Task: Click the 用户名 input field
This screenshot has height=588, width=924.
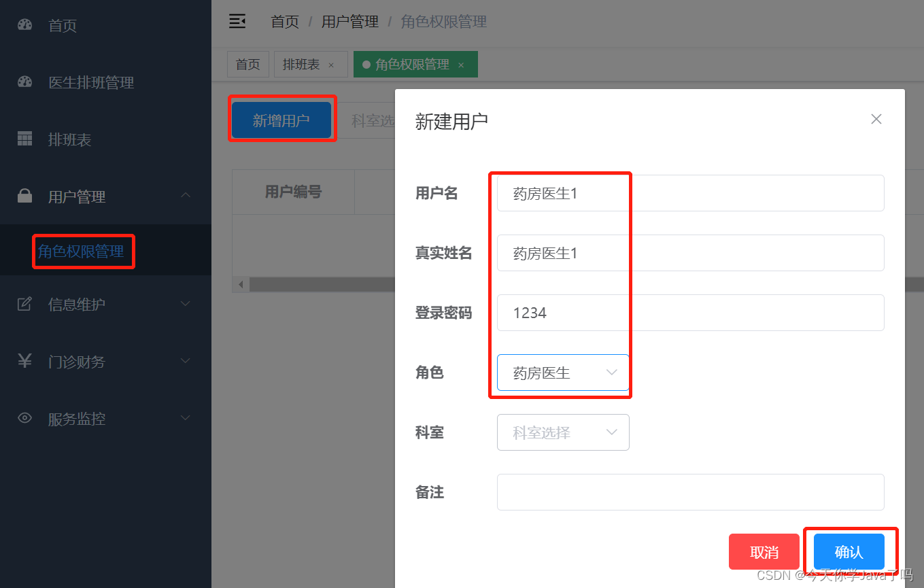Action: tap(691, 193)
